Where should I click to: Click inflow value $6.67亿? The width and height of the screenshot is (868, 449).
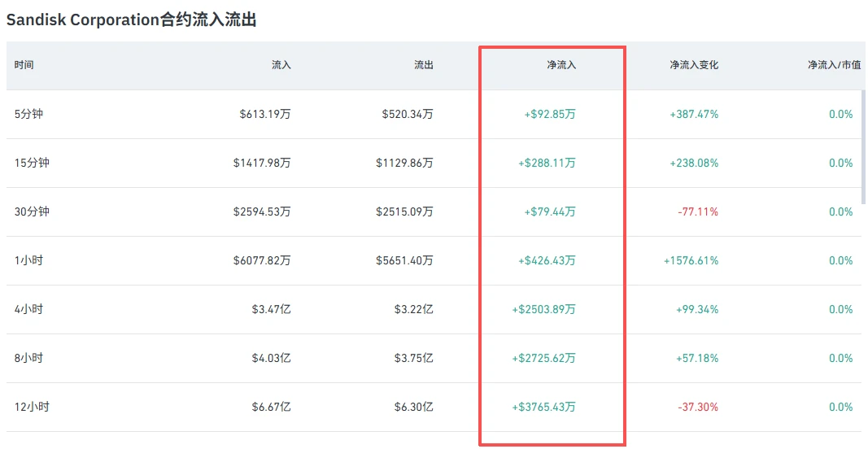pyautogui.click(x=271, y=407)
